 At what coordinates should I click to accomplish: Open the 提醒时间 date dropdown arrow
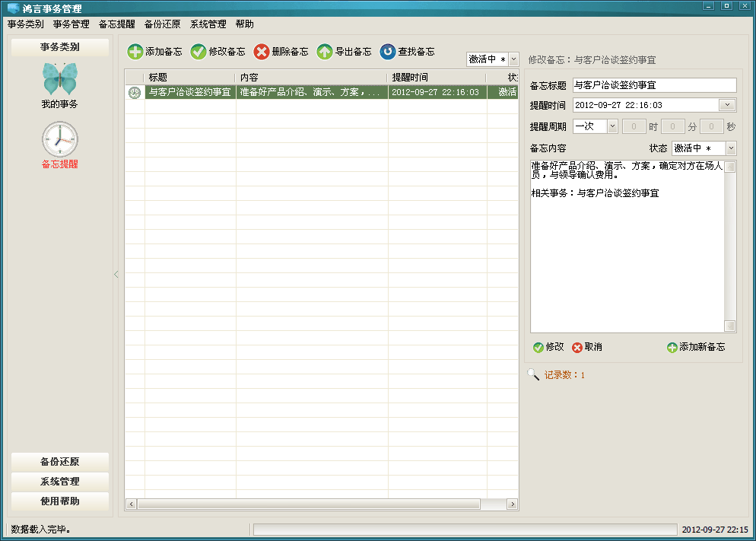click(x=727, y=105)
